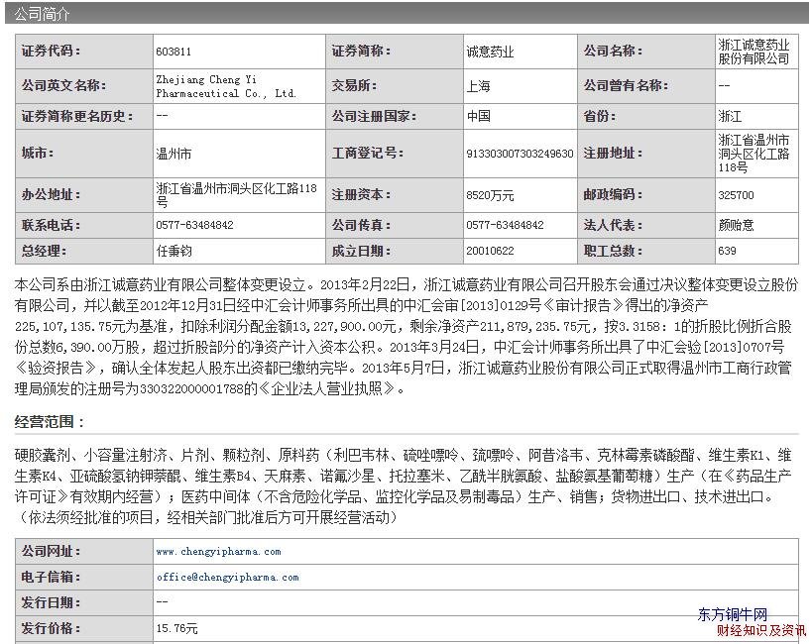Click the 交易所 value 上海
This screenshot has height=644, width=812.
coord(478,86)
